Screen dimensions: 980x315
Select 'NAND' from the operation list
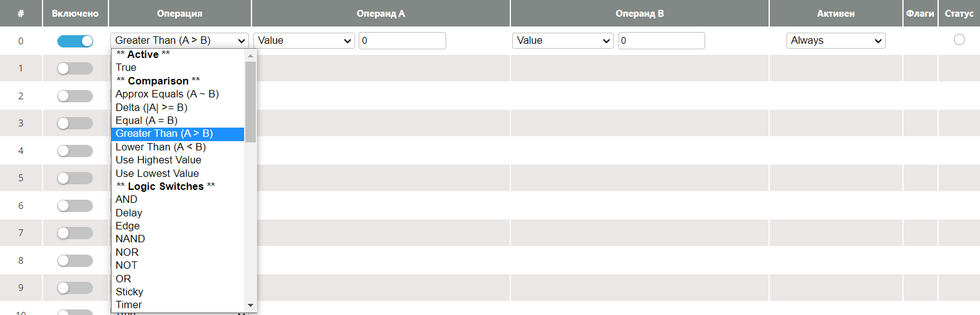tap(130, 239)
